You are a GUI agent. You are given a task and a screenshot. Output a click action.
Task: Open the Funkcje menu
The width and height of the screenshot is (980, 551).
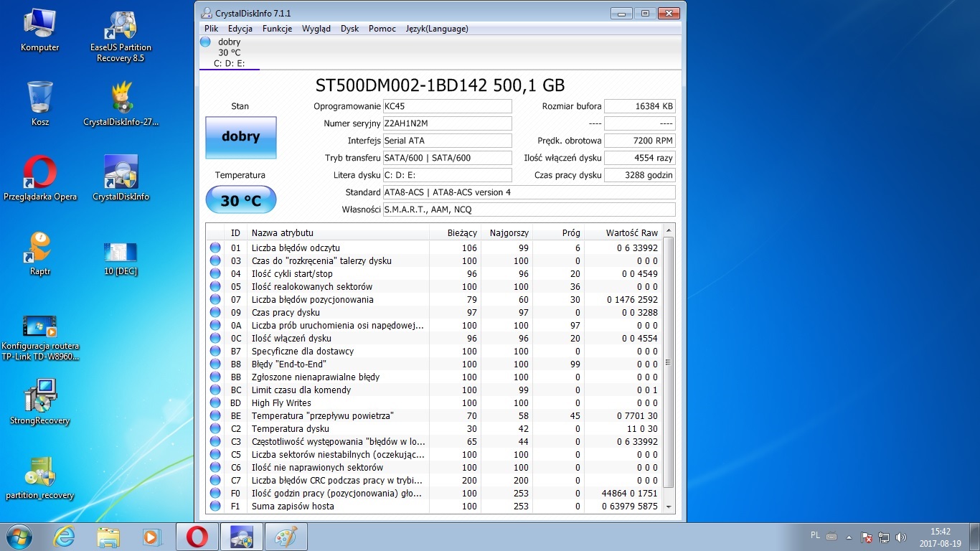(x=277, y=29)
